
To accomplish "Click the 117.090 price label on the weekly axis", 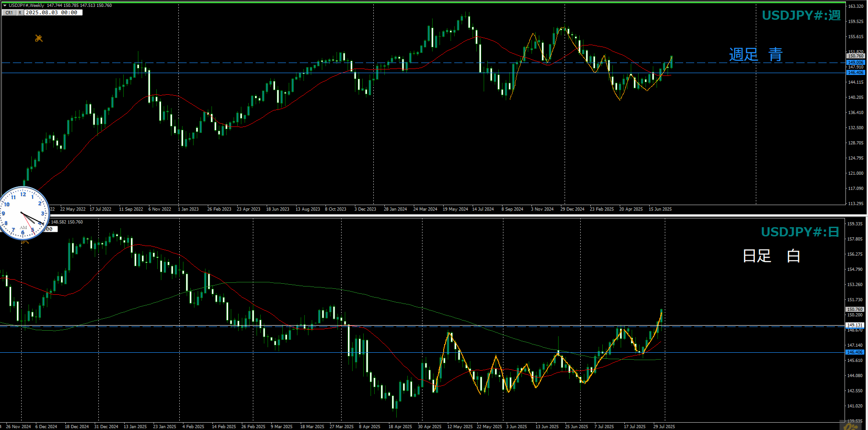I will click(x=856, y=189).
